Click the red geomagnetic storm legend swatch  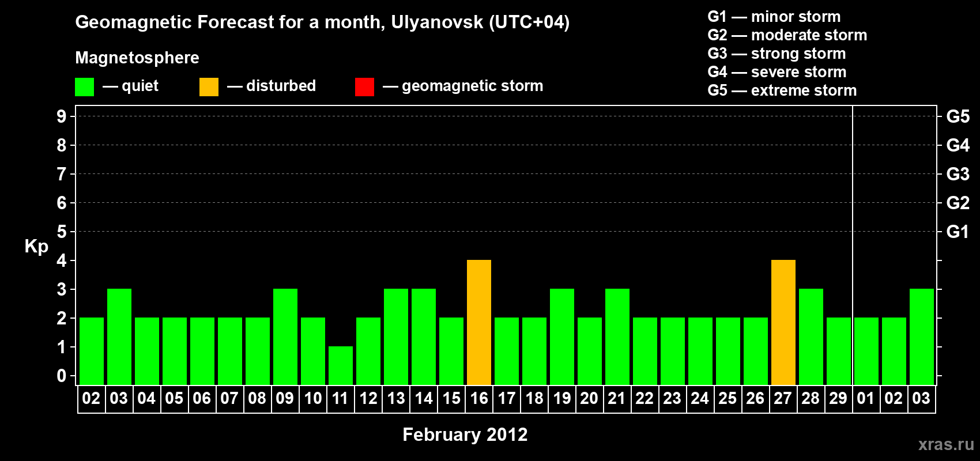coord(364,87)
